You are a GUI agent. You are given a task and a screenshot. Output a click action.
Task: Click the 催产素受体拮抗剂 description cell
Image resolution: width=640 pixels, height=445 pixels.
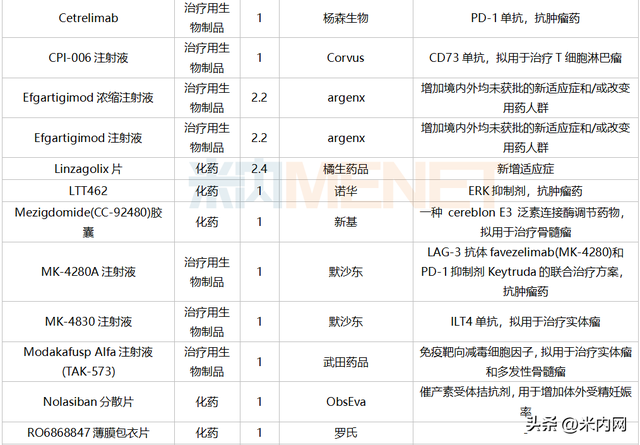(525, 402)
